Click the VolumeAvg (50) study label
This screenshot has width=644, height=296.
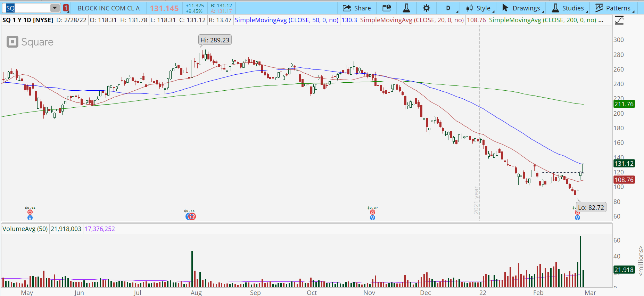coord(25,229)
